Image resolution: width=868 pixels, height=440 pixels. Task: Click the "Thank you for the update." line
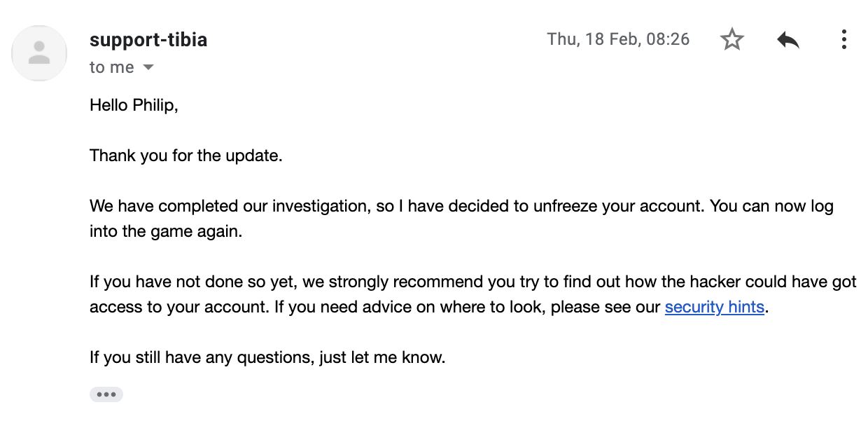[185, 156]
